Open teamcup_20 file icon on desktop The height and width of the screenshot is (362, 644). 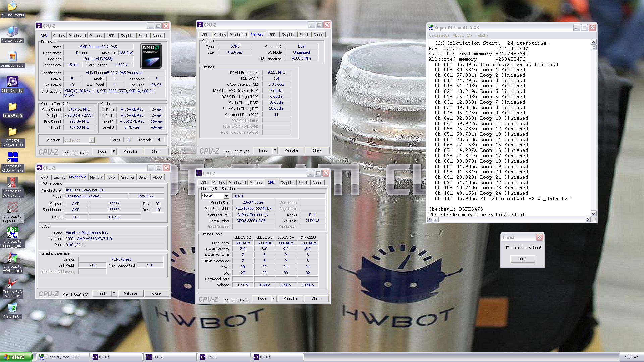tap(12, 59)
